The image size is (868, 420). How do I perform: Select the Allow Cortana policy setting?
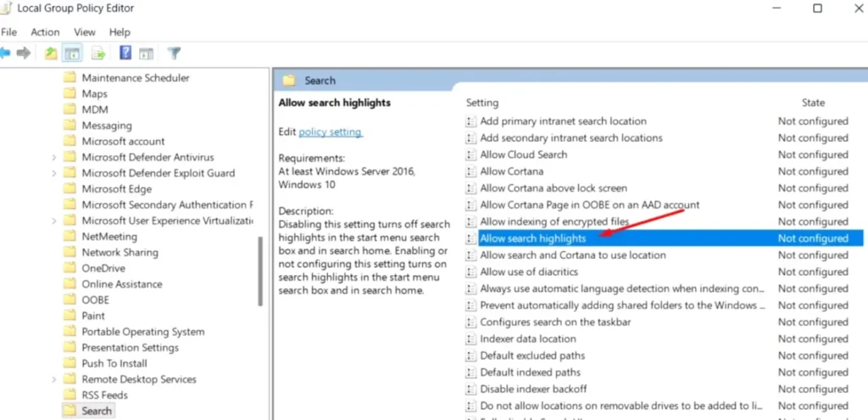tap(511, 171)
